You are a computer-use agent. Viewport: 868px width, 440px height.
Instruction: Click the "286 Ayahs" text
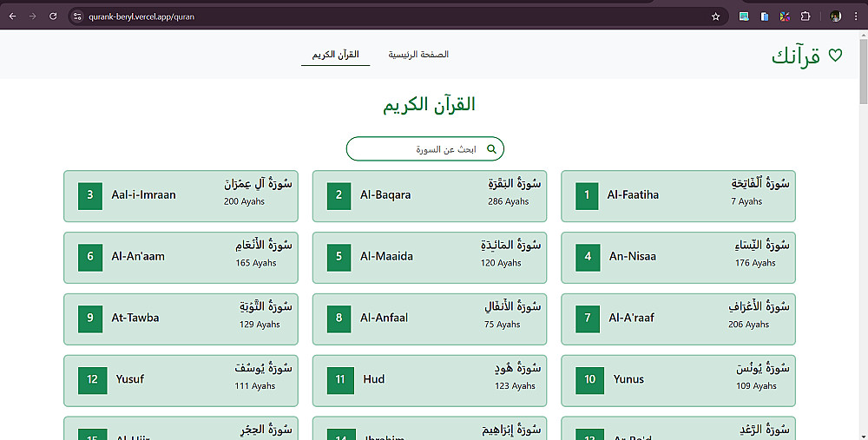coord(508,202)
